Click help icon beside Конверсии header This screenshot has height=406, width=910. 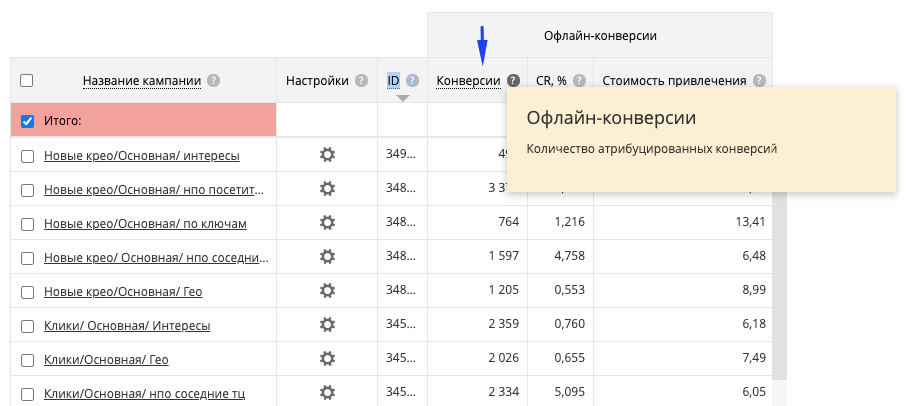(x=513, y=81)
